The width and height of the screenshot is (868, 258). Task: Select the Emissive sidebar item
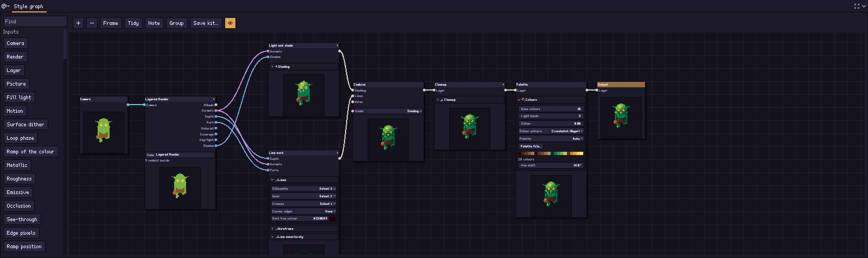click(18, 192)
